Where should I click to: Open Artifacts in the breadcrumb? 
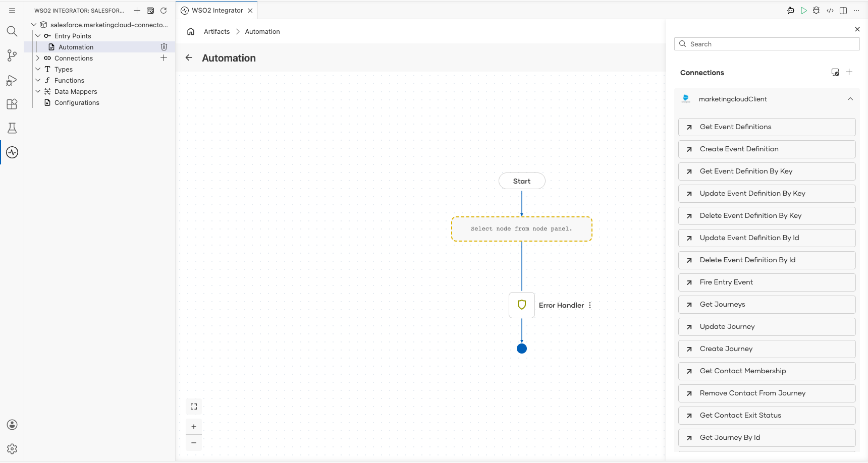click(x=216, y=31)
